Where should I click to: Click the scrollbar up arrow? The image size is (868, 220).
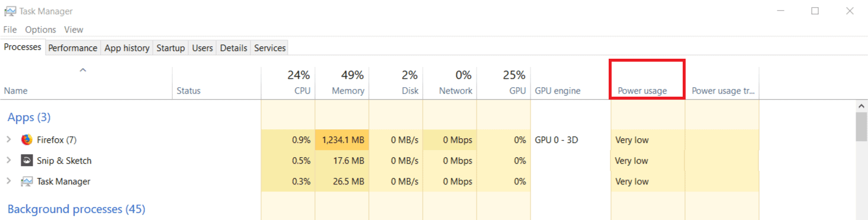(x=862, y=106)
